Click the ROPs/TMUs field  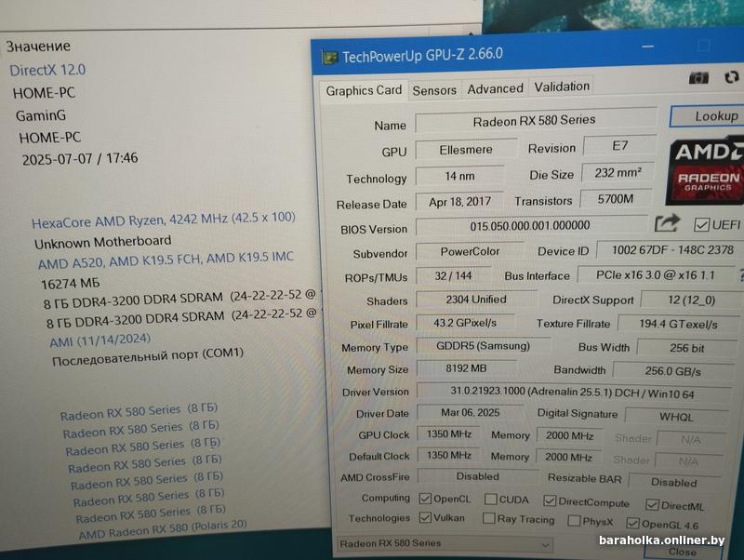point(453,275)
